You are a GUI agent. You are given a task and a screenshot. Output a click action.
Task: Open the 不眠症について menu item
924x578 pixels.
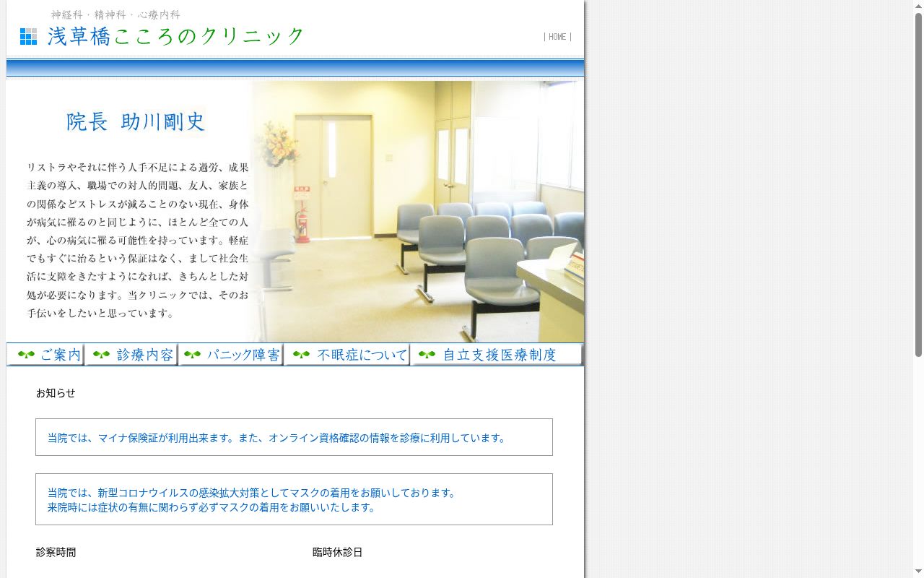(347, 355)
